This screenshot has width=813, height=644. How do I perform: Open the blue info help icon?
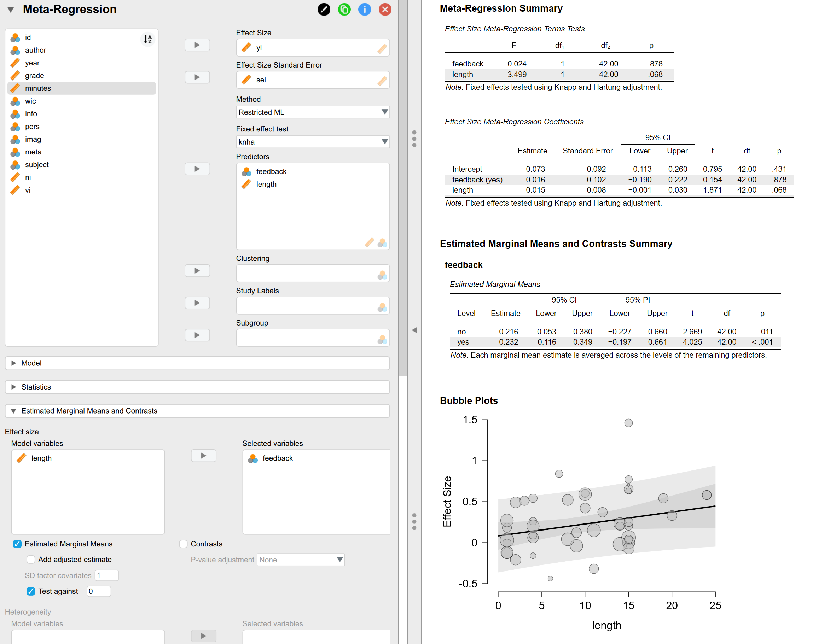coord(364,10)
